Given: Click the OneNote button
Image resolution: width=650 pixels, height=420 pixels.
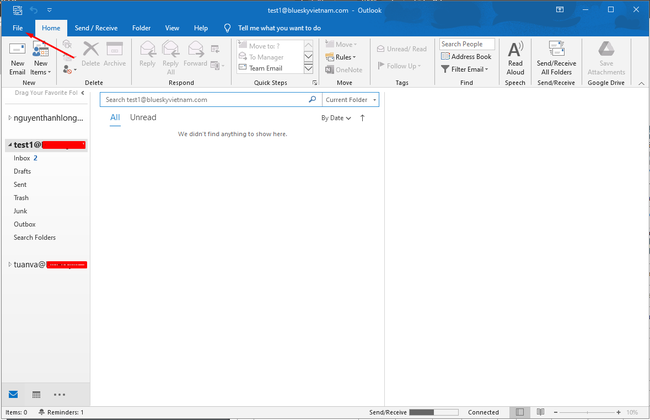Looking at the screenshot, I should 344,70.
